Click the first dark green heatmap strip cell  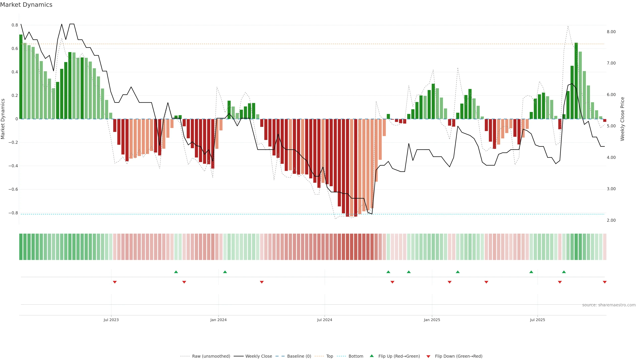(x=21, y=247)
